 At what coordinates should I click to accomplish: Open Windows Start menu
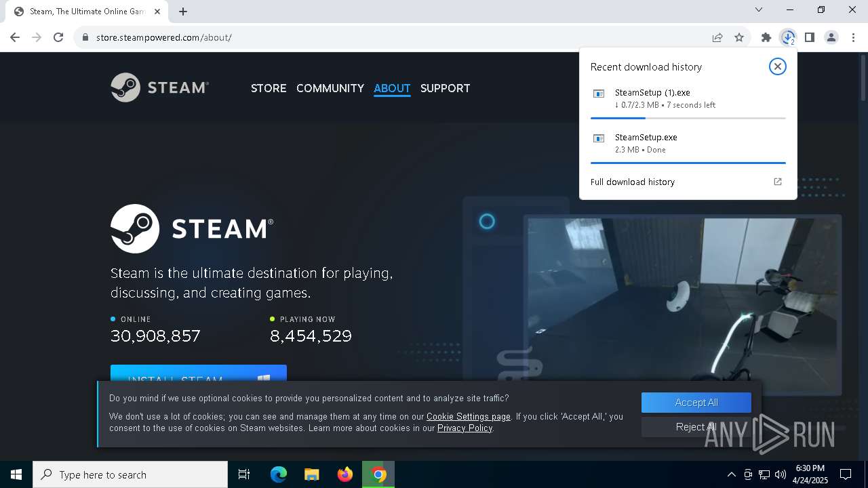[16, 474]
